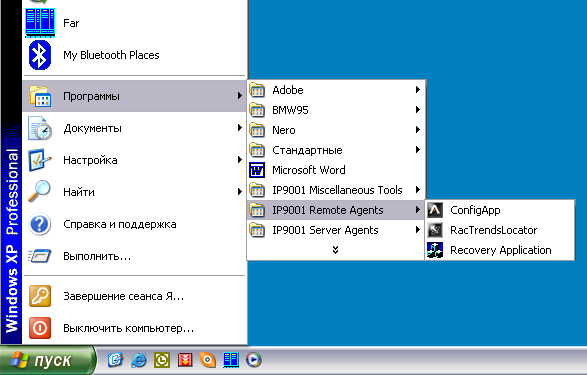Screen dimensions: 587x375
Task: Launch Windows Media Player from quick launch
Action: pos(254,360)
